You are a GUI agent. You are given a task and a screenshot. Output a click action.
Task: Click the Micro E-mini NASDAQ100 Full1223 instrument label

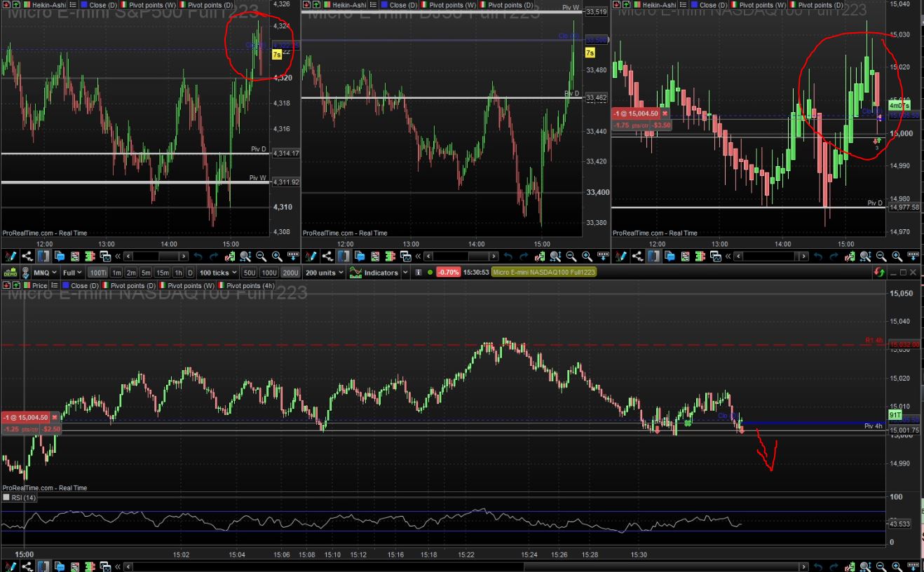click(x=543, y=273)
